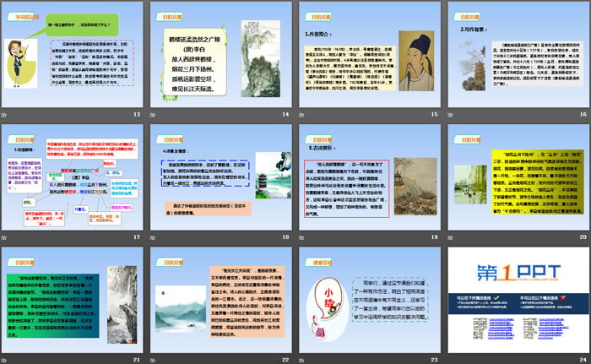This screenshot has height=364, width=591.
Task: Click the animation star icon under slide 15
Action: (301, 115)
